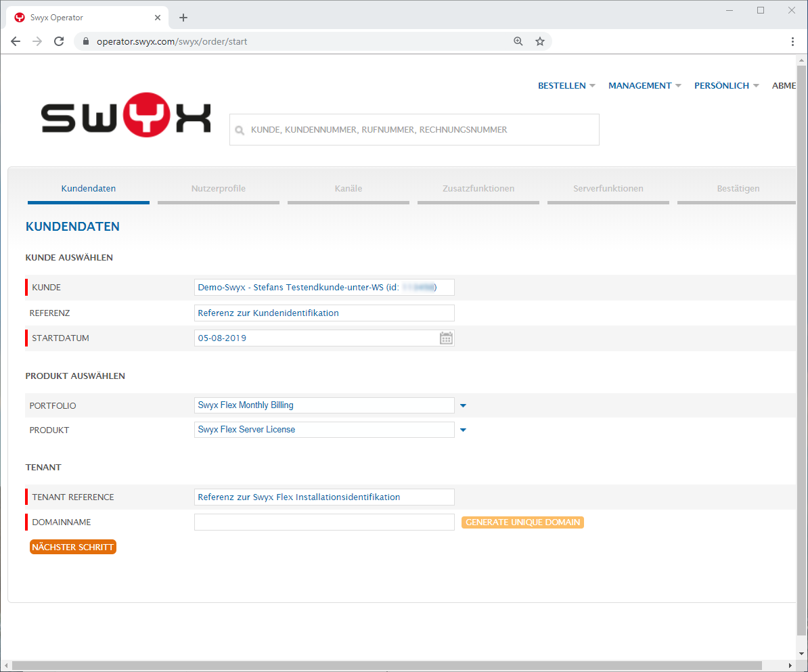
Task: Click the scroll right arrow of horizontal scrollbar
Action: click(x=790, y=665)
